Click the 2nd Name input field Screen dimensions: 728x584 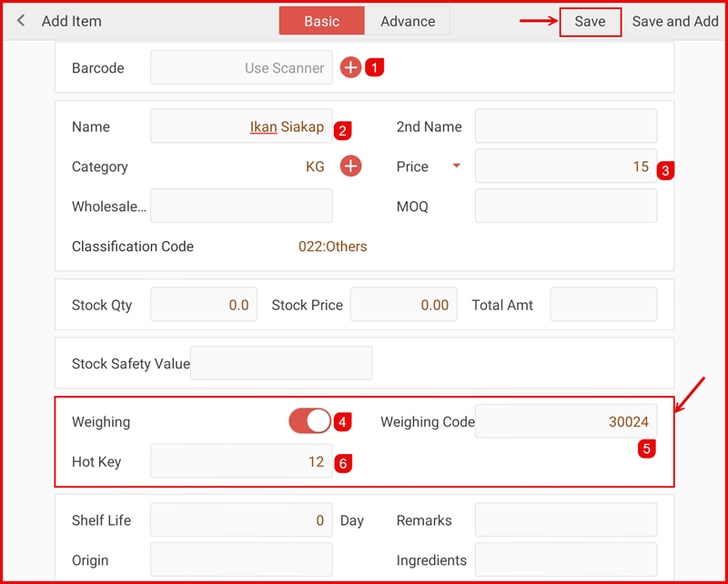[x=565, y=126]
